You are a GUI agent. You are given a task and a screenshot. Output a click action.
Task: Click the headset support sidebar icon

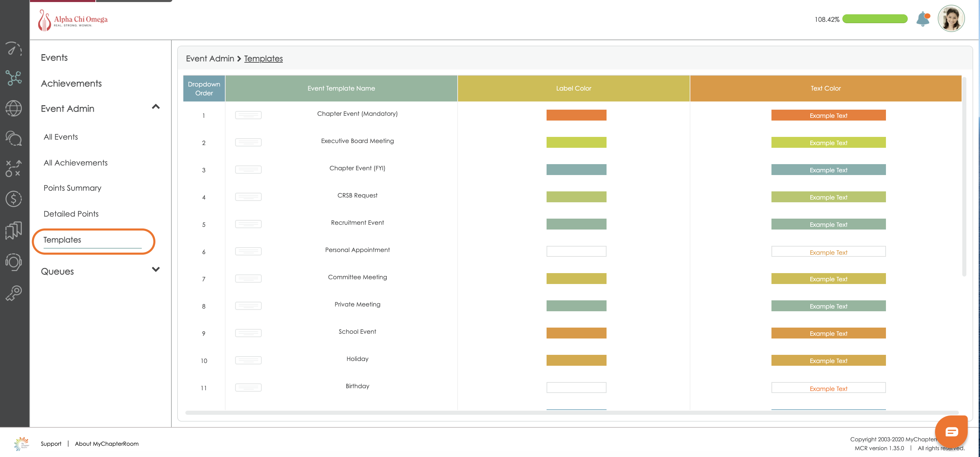click(x=14, y=262)
